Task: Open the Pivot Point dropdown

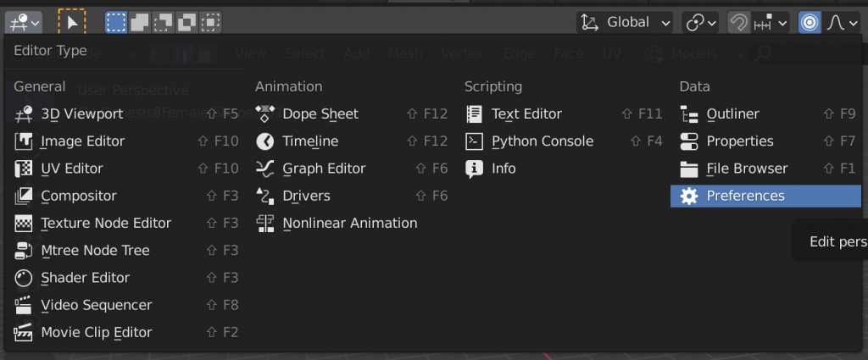Action: point(700,23)
